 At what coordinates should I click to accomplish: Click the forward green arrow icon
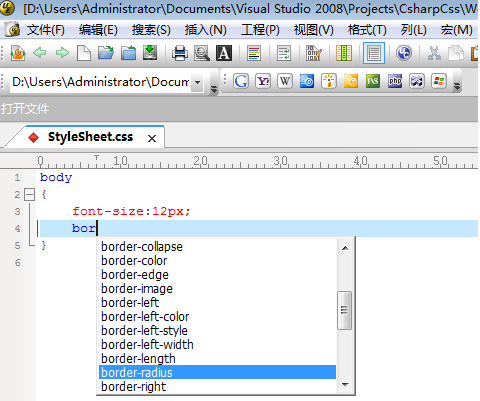tap(62, 53)
